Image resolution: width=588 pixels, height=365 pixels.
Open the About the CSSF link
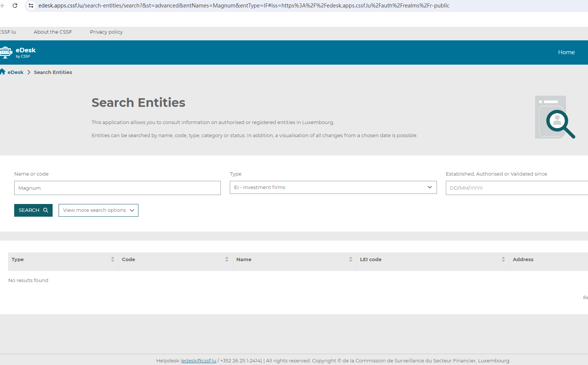[53, 32]
